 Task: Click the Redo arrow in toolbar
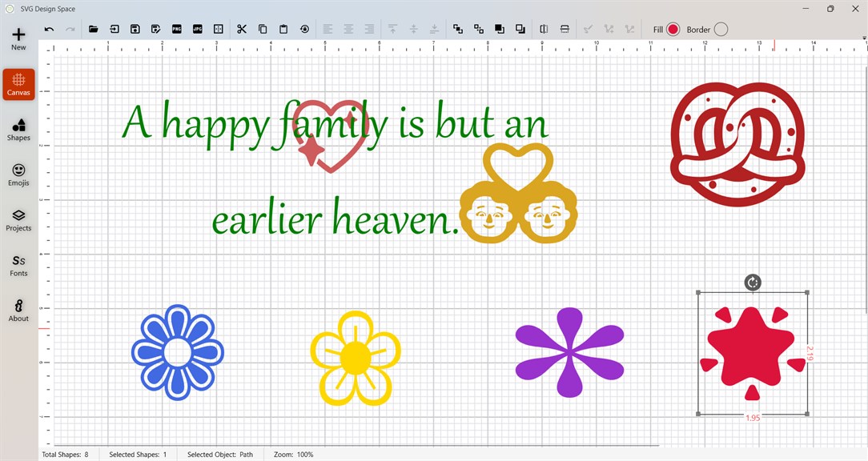70,30
